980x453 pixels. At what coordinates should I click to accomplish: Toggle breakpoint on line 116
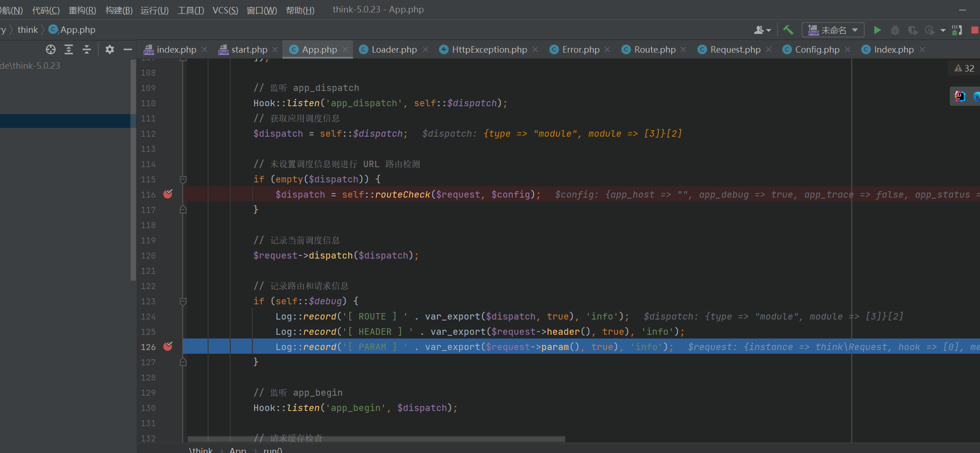click(168, 194)
